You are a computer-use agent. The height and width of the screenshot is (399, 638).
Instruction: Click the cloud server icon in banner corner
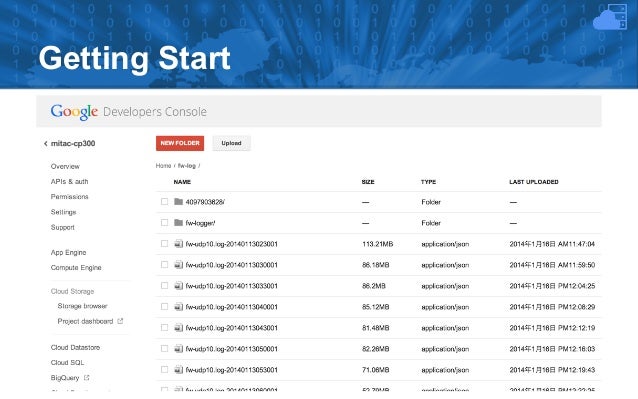click(610, 17)
